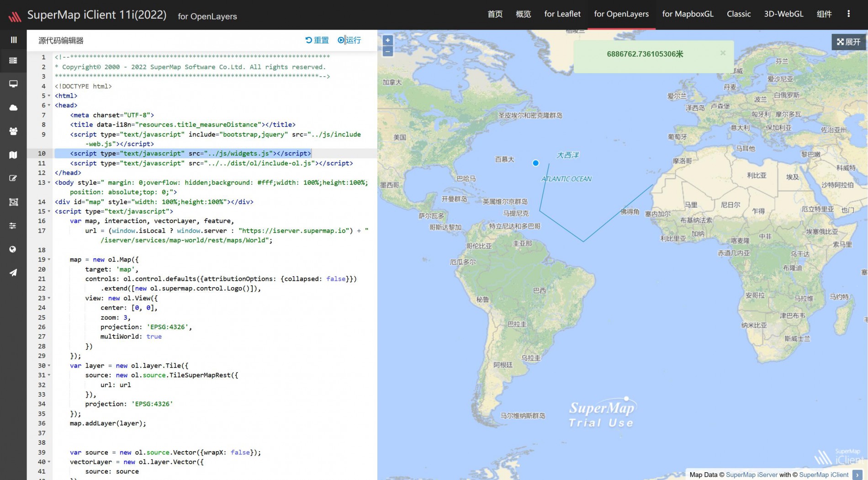
Task: Fold the head tag at line 6
Action: (x=49, y=106)
